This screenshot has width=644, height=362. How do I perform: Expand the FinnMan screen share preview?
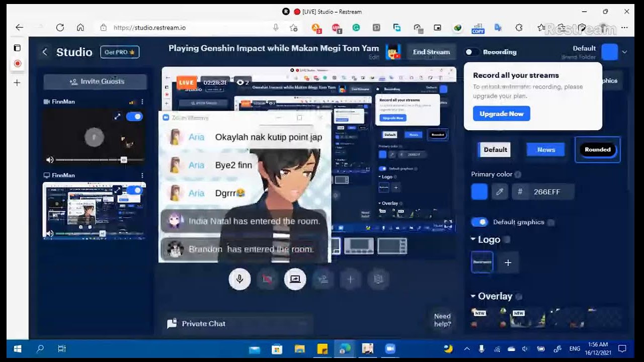118,190
